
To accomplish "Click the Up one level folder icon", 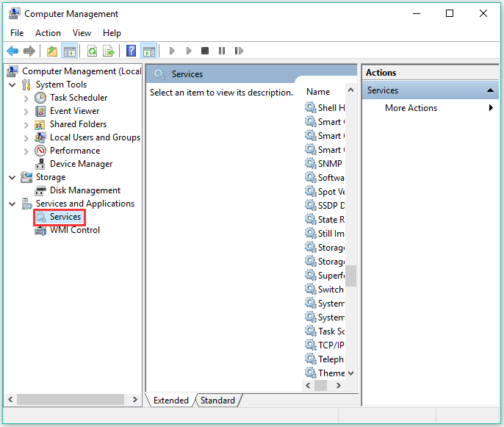I will [x=51, y=51].
